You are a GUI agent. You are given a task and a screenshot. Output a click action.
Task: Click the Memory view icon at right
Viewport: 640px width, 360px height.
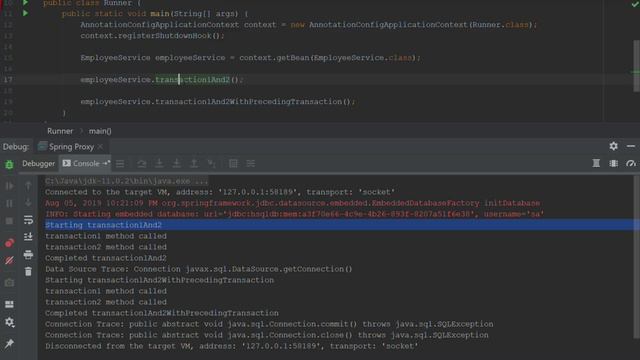pyautogui.click(x=613, y=163)
